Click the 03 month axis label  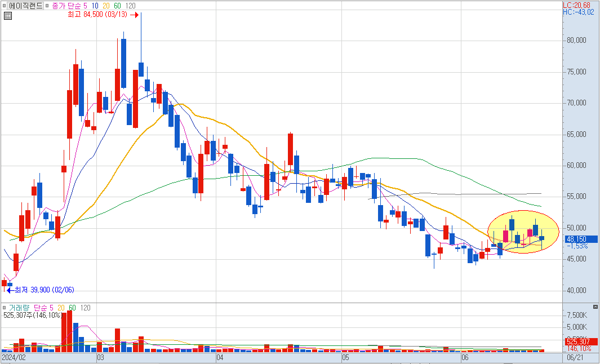coord(100,357)
